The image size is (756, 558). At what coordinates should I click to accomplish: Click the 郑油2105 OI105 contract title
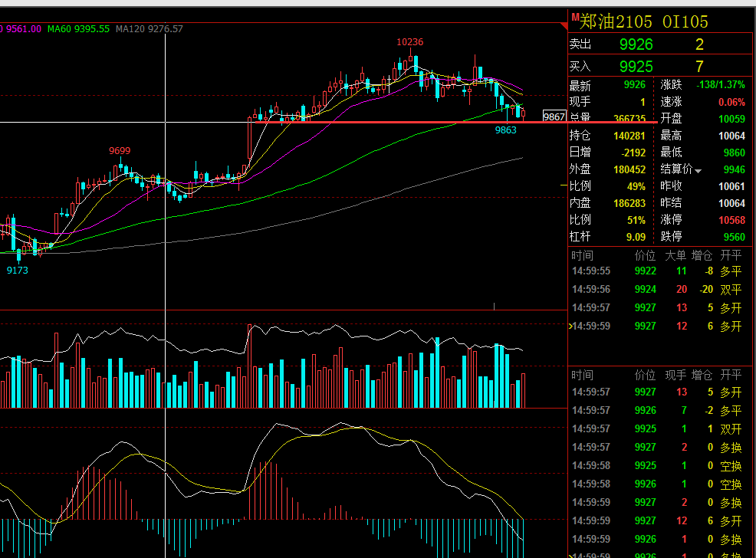tap(643, 21)
